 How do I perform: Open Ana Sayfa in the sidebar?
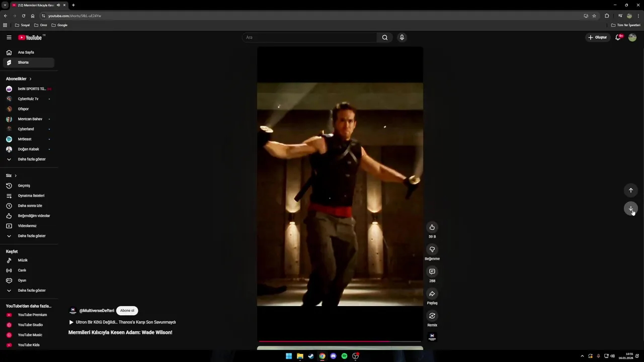click(28, 52)
